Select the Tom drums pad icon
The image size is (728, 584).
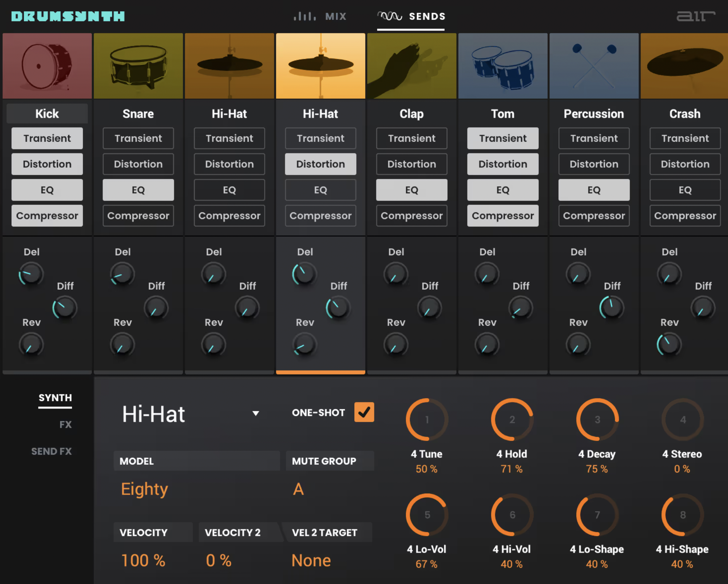[502, 65]
